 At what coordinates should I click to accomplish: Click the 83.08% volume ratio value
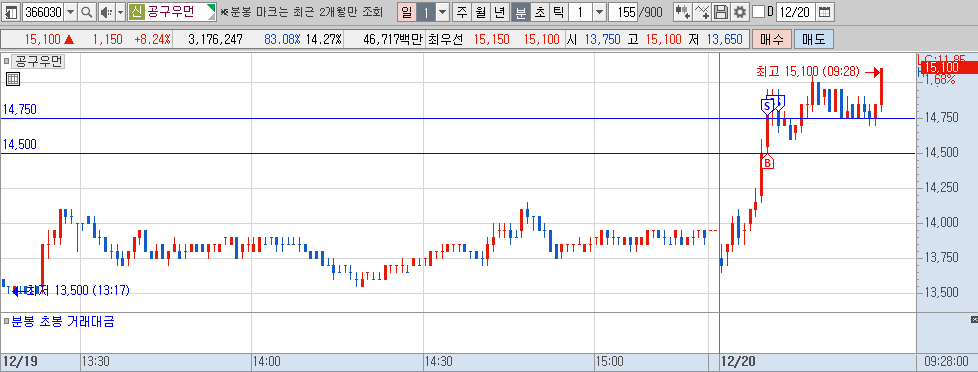pyautogui.click(x=282, y=39)
